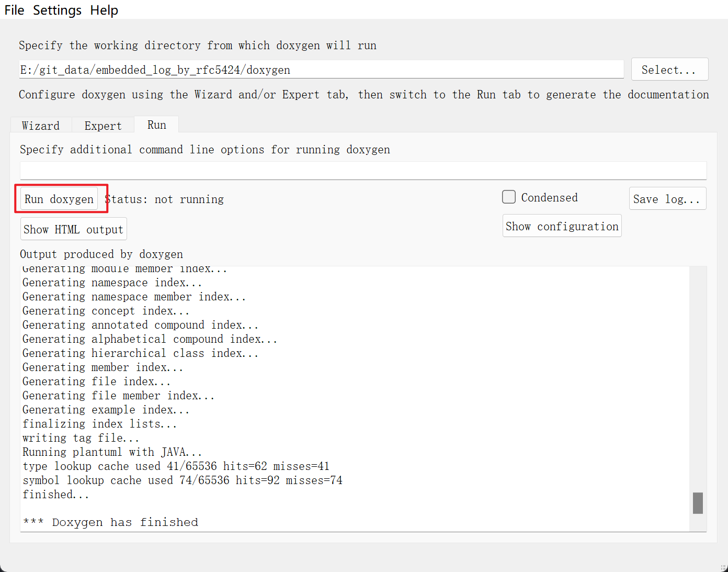The image size is (728, 572).
Task: Click 'Running plantuml with JAVA...' line
Action: click(112, 452)
